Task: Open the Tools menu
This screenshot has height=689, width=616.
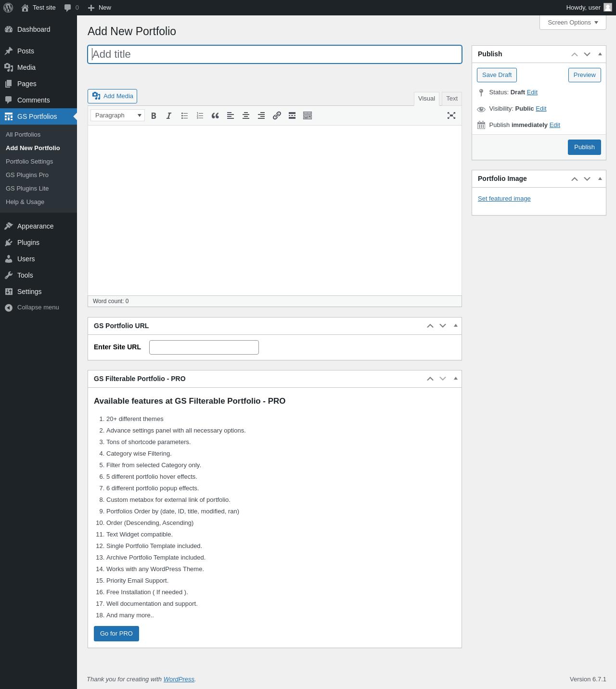Action: coord(38,275)
